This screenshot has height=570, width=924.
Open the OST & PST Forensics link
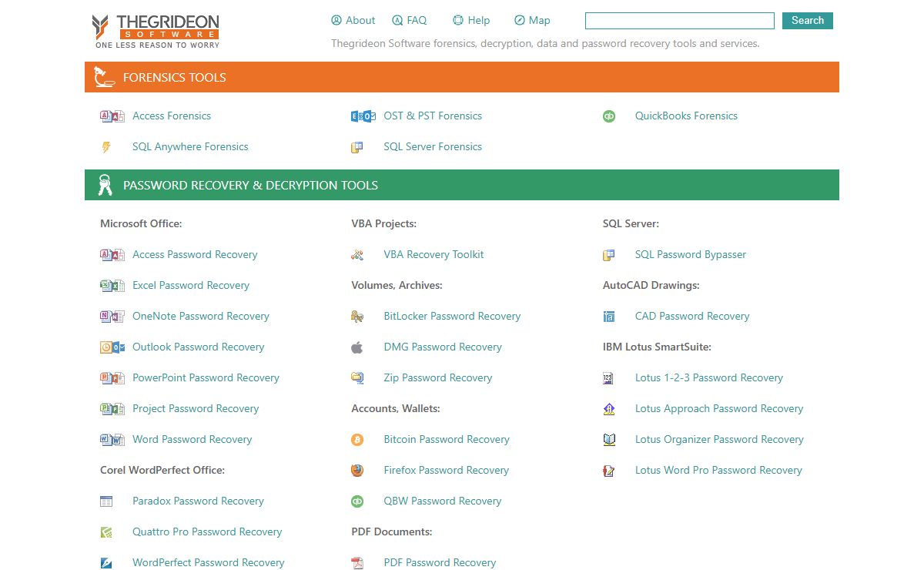pyautogui.click(x=433, y=116)
